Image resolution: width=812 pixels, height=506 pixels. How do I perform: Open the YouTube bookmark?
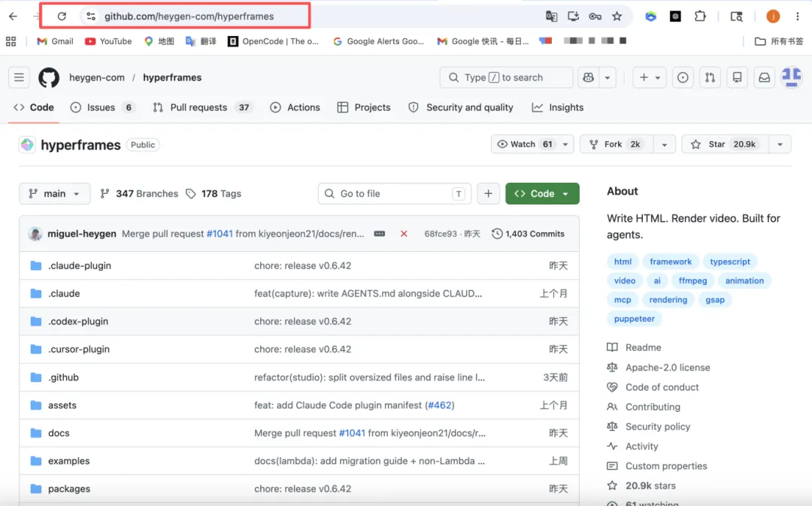click(108, 41)
